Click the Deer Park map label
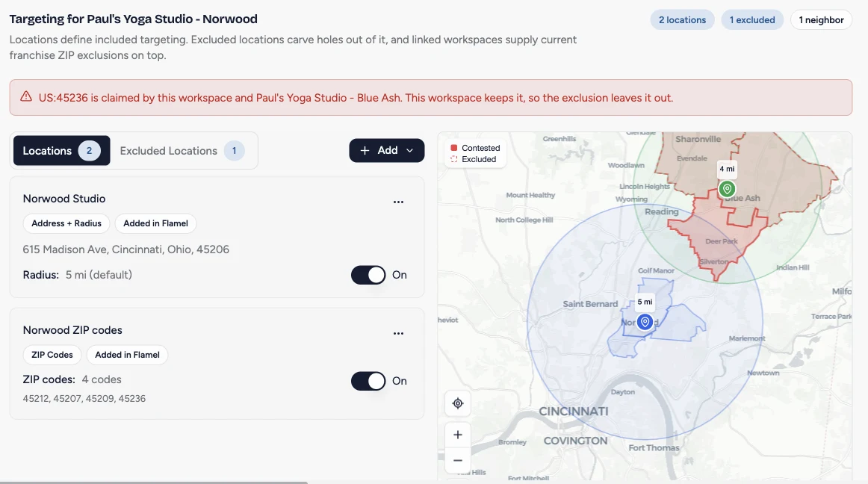 coord(722,241)
